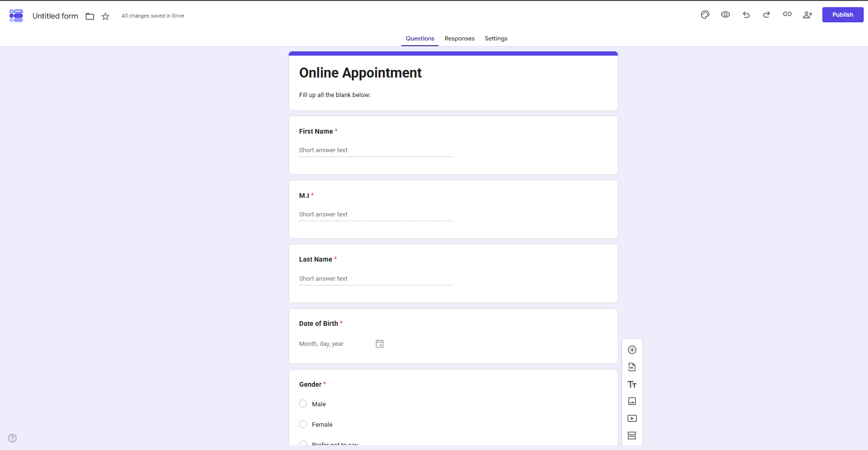The width and height of the screenshot is (868, 450).
Task: Undo the last change
Action: (x=746, y=15)
